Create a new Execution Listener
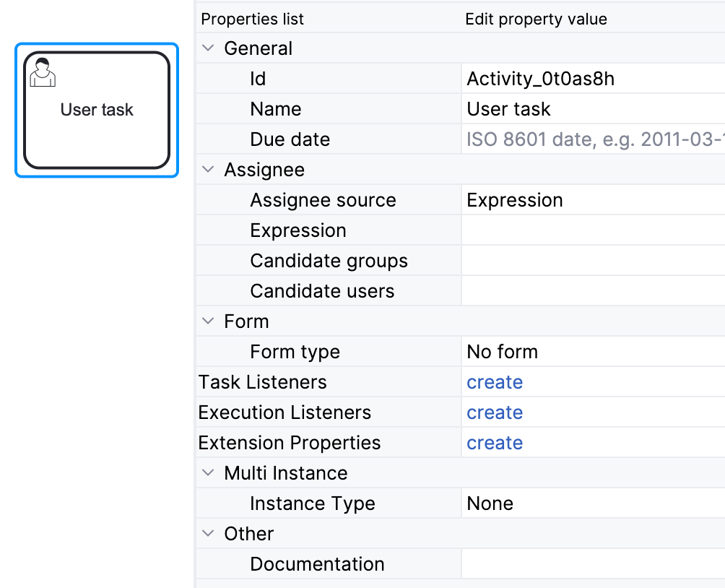This screenshot has width=725, height=588. [495, 412]
